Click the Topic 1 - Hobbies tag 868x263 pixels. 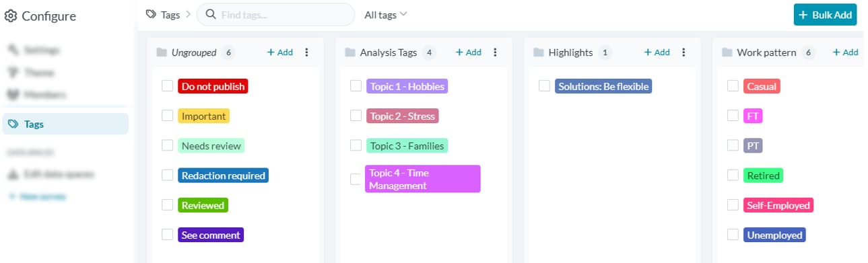pos(407,85)
